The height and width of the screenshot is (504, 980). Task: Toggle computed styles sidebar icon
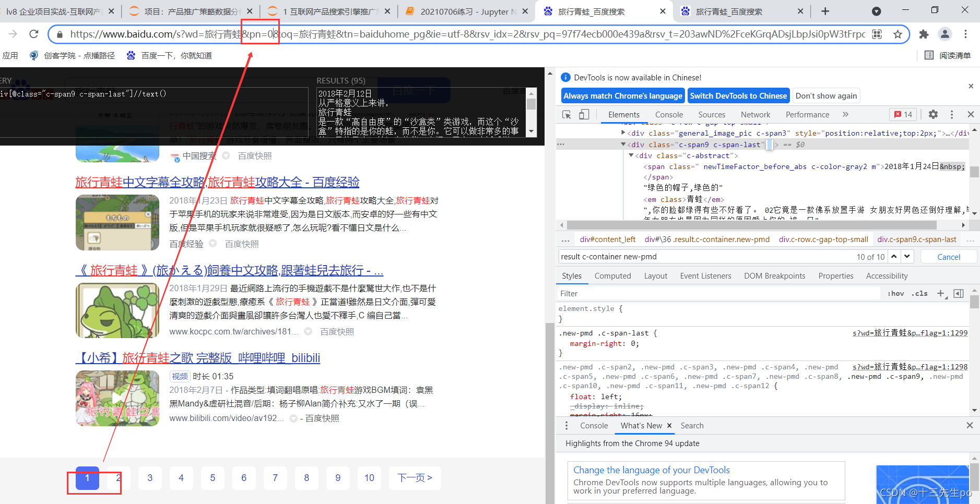click(959, 294)
